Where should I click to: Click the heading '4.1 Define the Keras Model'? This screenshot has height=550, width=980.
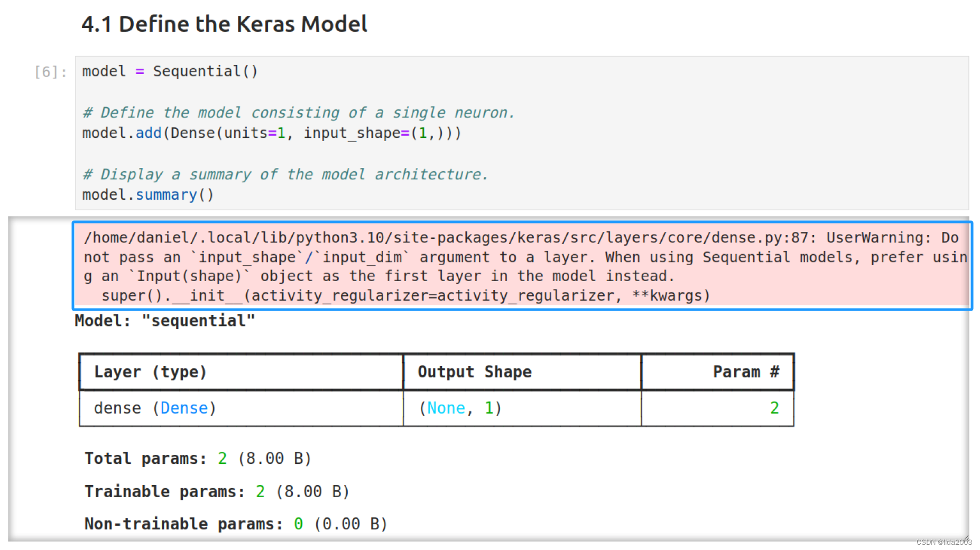tap(224, 24)
